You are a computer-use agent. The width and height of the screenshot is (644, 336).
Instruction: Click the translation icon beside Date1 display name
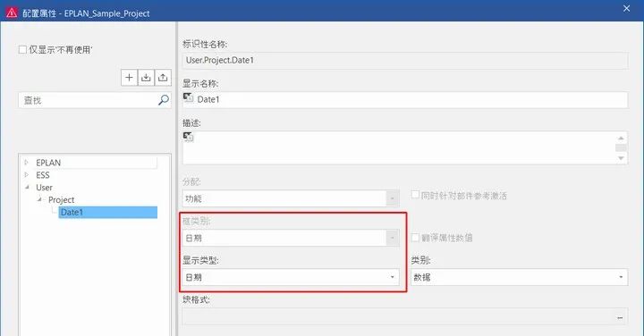188,97
